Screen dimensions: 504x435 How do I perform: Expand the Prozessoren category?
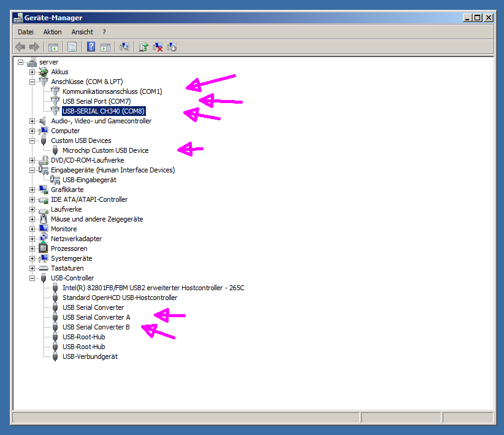point(32,248)
